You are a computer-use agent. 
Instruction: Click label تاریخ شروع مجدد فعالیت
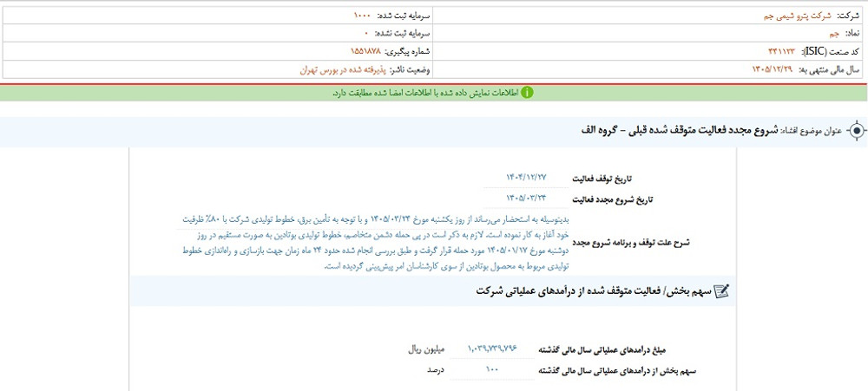point(612,200)
